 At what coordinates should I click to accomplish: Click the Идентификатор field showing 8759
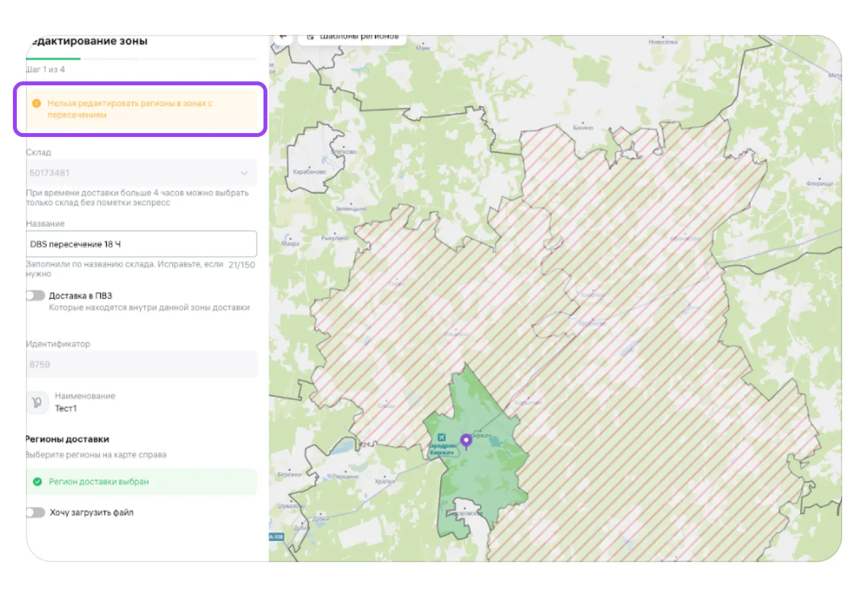(x=141, y=364)
